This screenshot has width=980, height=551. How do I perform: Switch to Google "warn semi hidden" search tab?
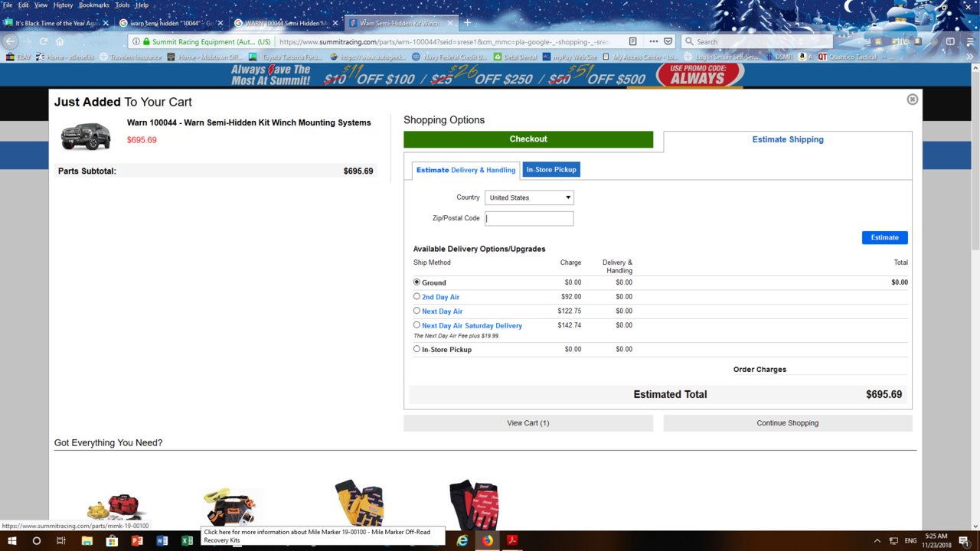point(172,23)
